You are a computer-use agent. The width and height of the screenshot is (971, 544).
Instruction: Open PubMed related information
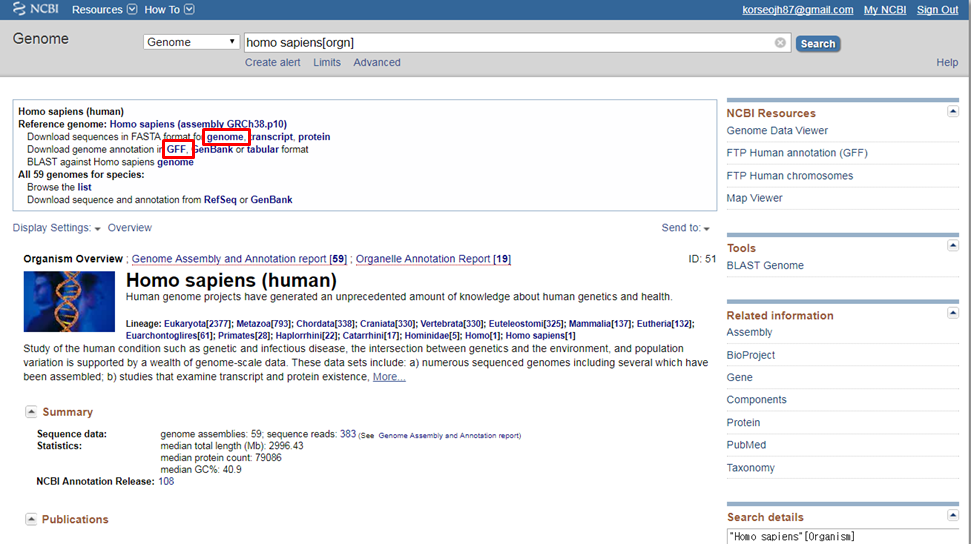(746, 445)
